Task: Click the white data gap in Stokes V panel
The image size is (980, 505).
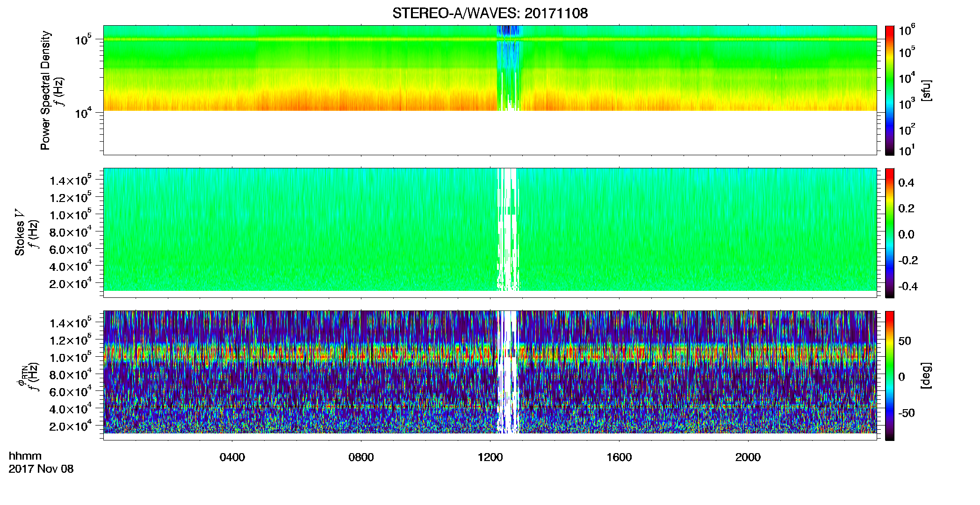Action: 508,229
